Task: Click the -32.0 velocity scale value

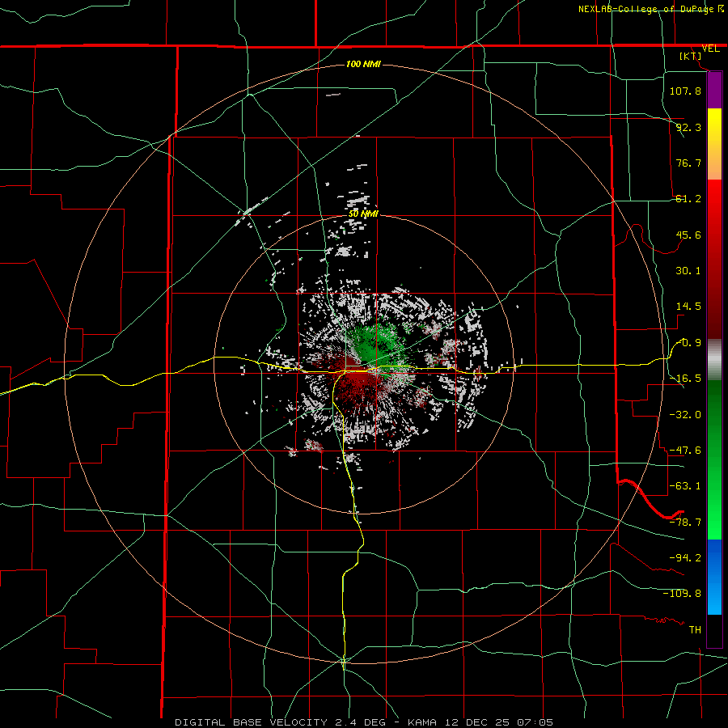Action: click(x=685, y=415)
